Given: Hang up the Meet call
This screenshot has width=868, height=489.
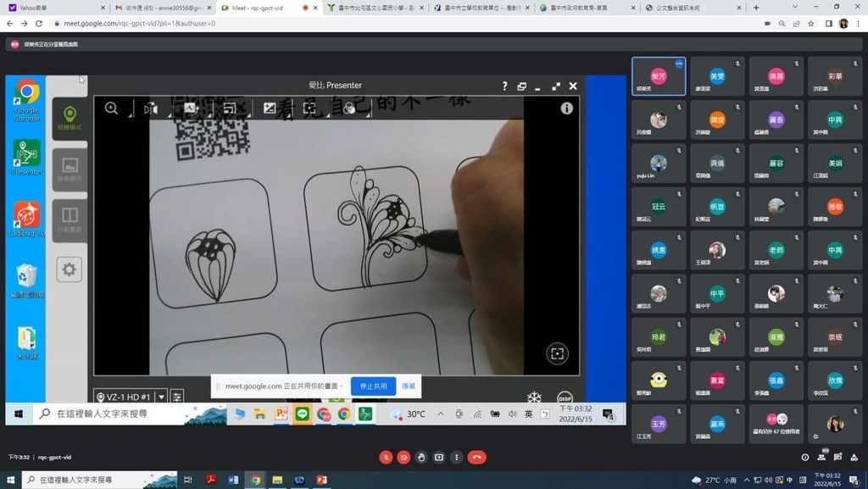Looking at the screenshot, I should 476,458.
